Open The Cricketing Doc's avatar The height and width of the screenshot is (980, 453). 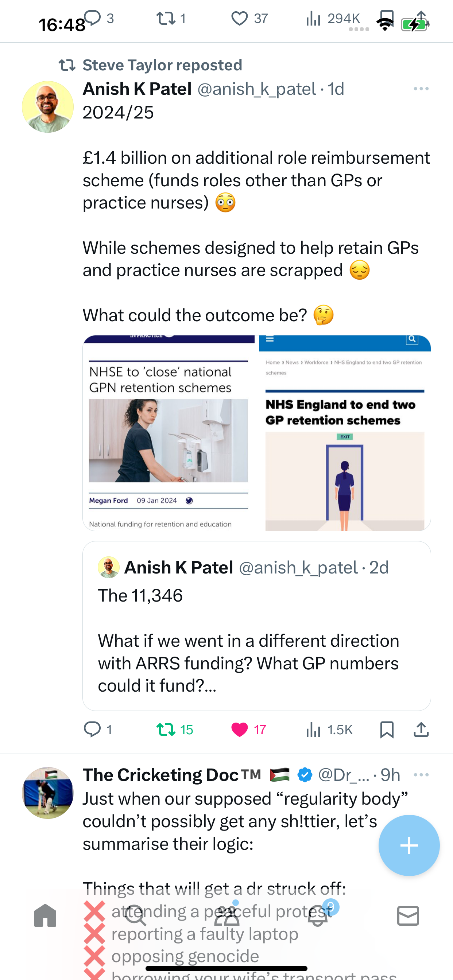tap(47, 793)
